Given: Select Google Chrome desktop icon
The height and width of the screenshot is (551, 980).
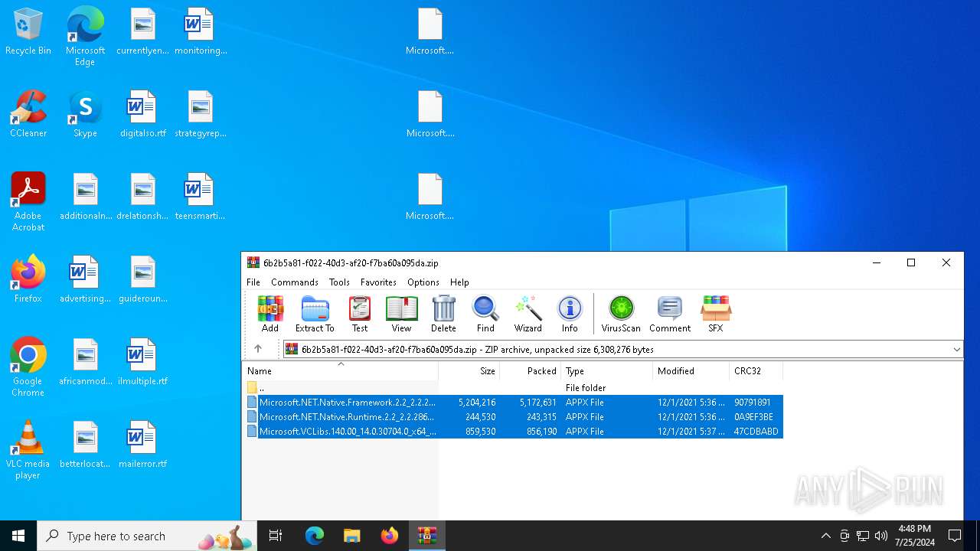Looking at the screenshot, I should 28,367.
